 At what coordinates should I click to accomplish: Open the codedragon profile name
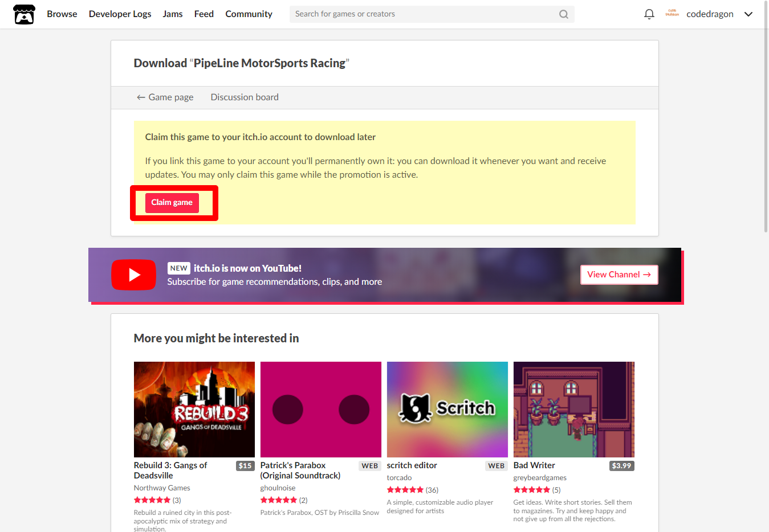pyautogui.click(x=710, y=14)
